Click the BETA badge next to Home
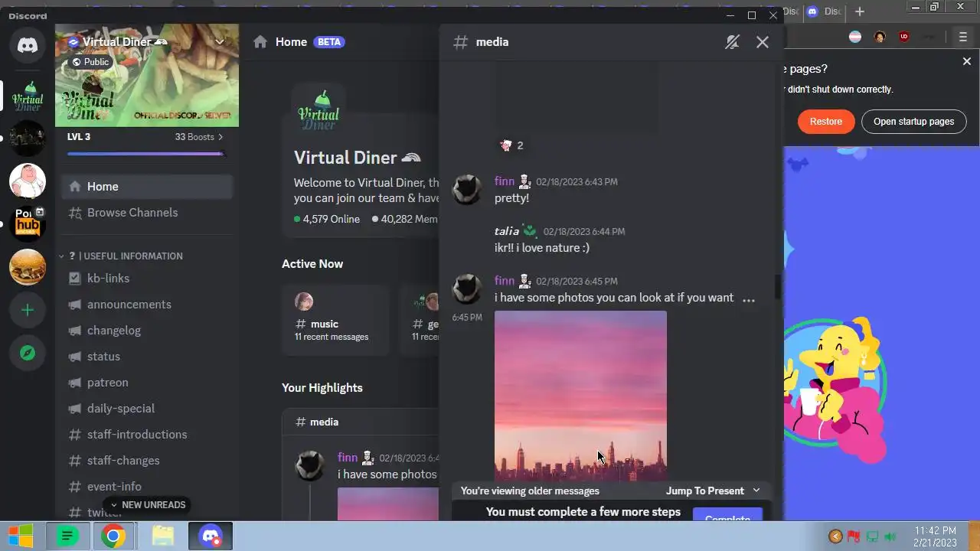The height and width of the screenshot is (551, 980). 329,42
